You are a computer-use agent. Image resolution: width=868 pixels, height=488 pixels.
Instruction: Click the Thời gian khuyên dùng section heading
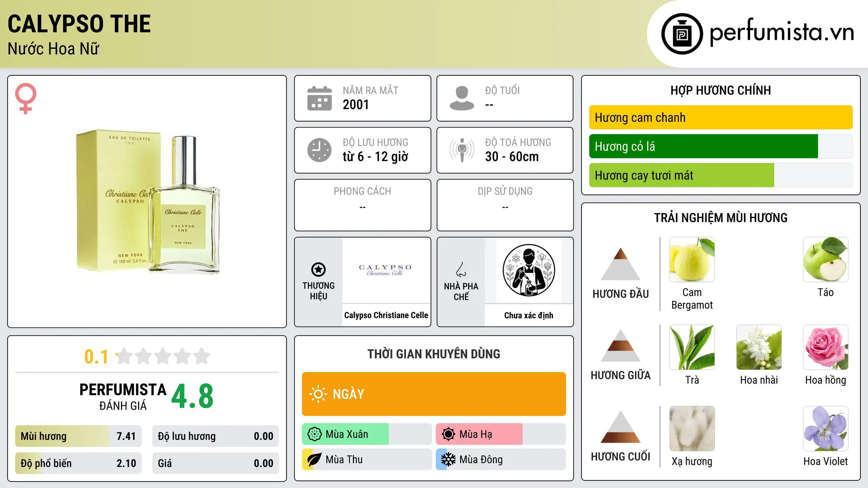tap(434, 354)
